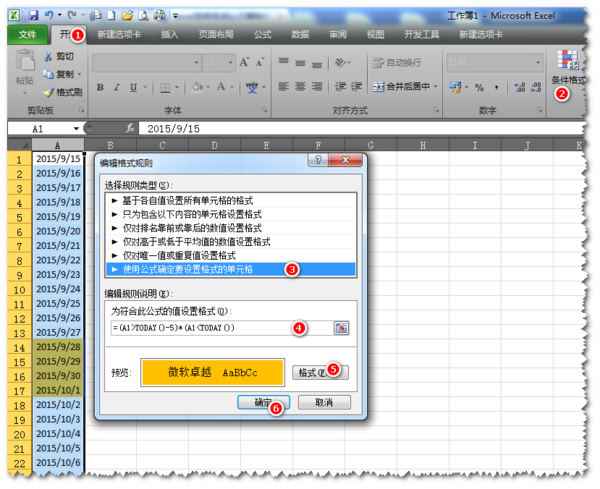Screen dimensions: 600x489
Task: Click the Cut (剪切) scissors icon
Action: pos(49,57)
